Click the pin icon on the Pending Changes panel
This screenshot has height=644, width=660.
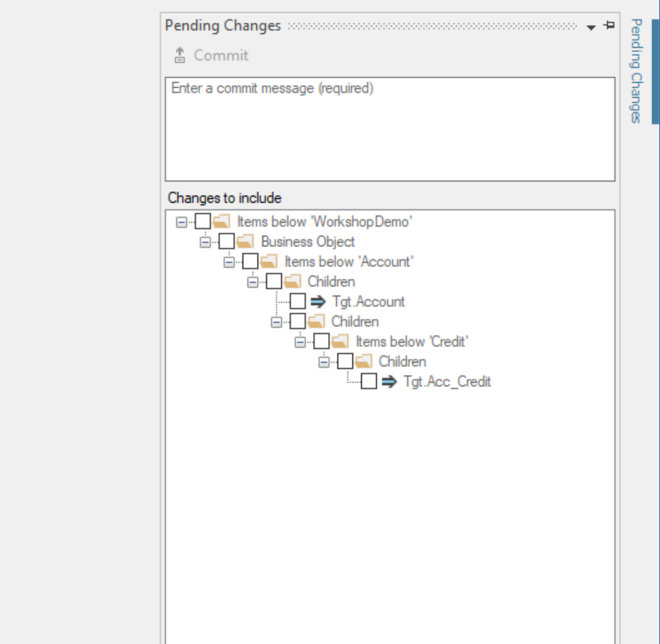click(609, 25)
